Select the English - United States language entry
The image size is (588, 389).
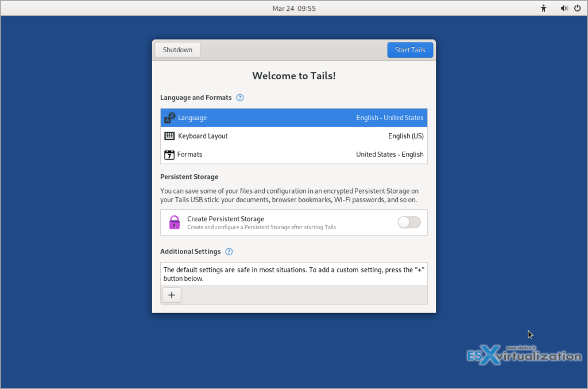(389, 117)
